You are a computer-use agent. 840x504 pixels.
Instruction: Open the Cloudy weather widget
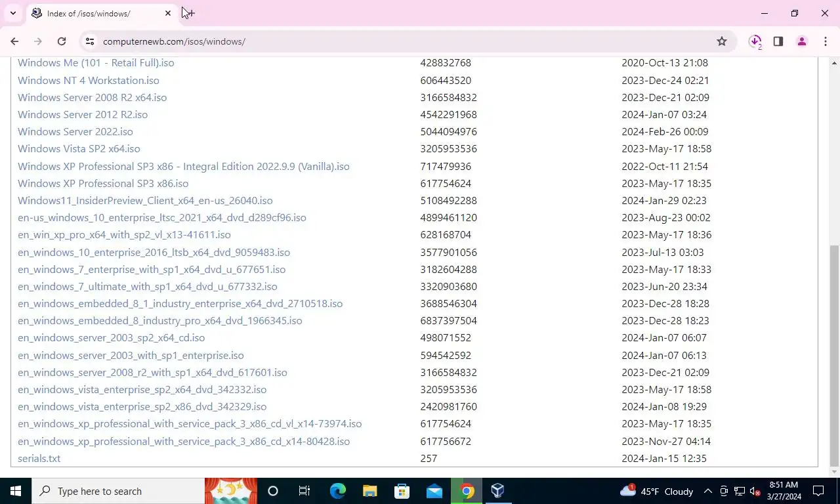(656, 491)
